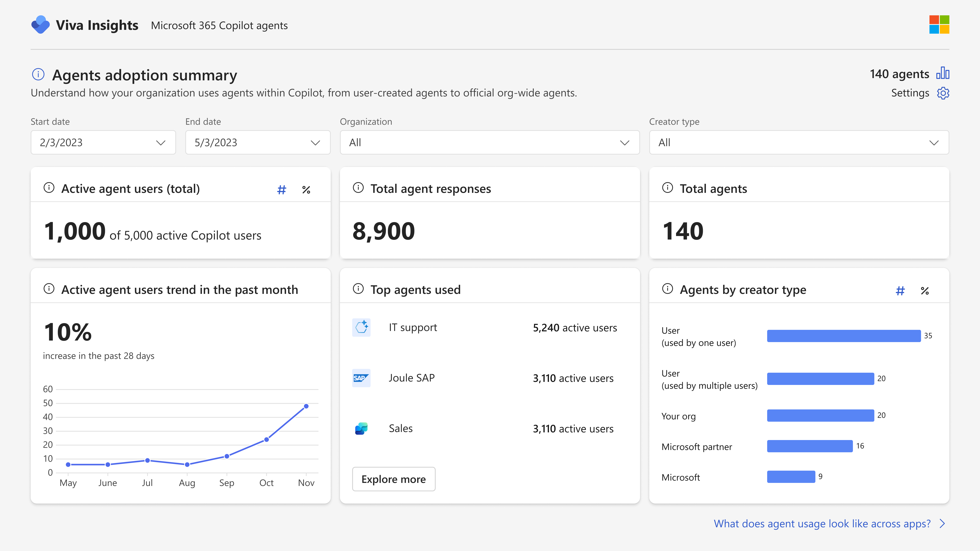
Task: Click the User (used by one user) bar
Action: [x=844, y=336]
